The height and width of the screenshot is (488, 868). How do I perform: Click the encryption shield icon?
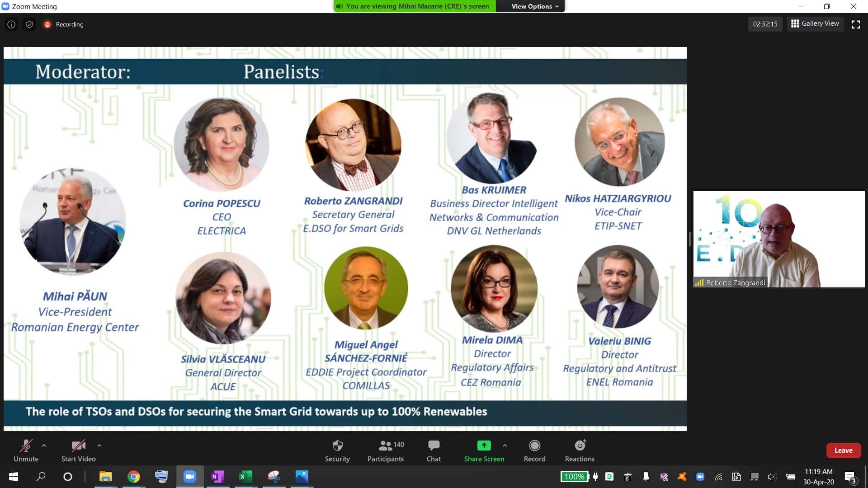pyautogui.click(x=29, y=24)
